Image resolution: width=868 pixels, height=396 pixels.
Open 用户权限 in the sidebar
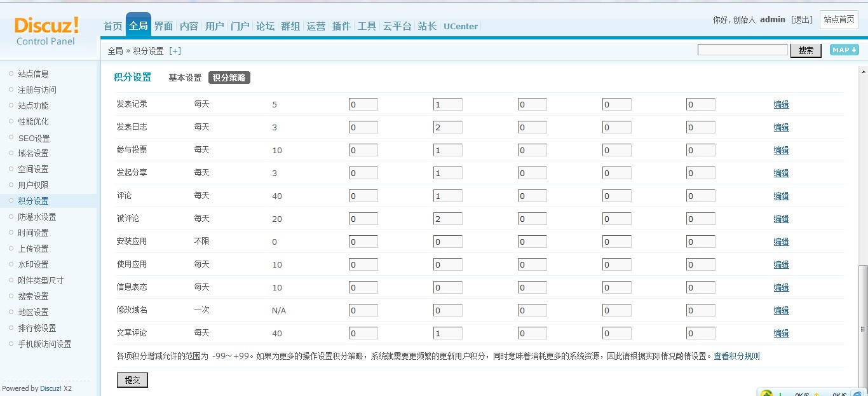coord(33,185)
